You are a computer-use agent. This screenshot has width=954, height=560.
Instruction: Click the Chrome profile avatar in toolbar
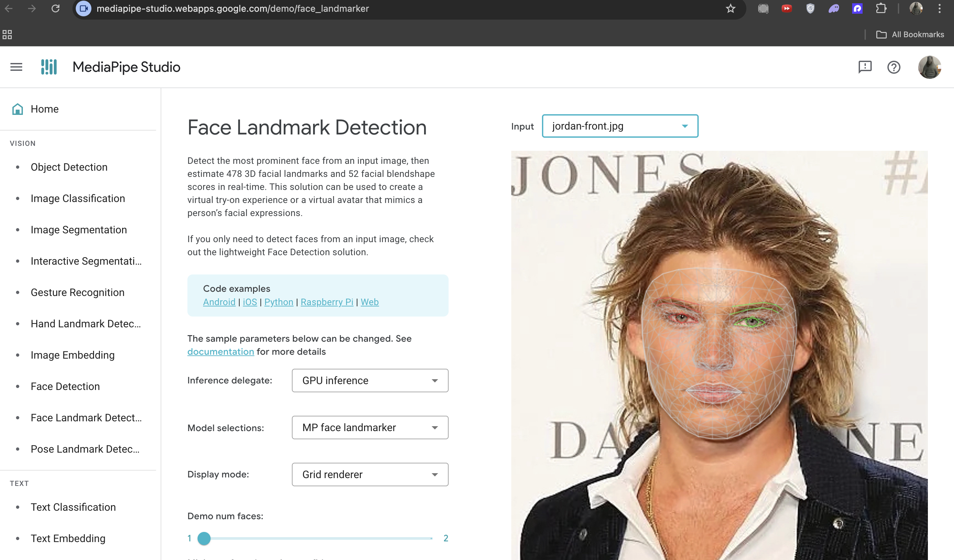[916, 8]
